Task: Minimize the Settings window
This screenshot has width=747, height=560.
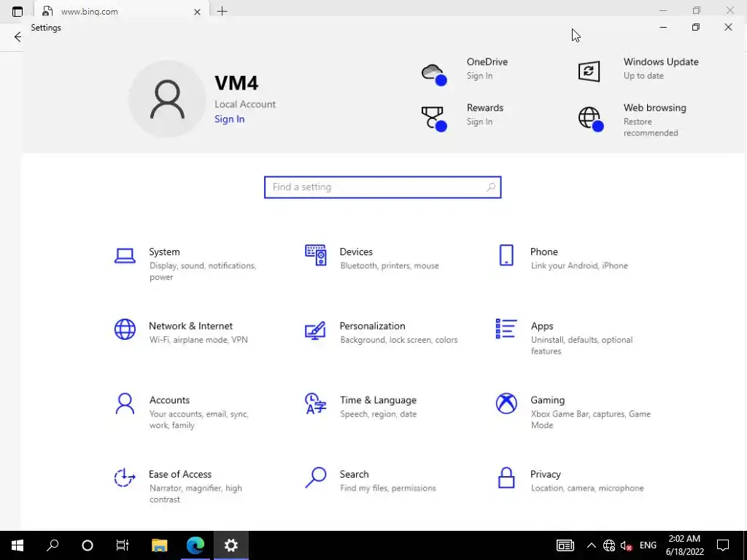Action: [662, 28]
